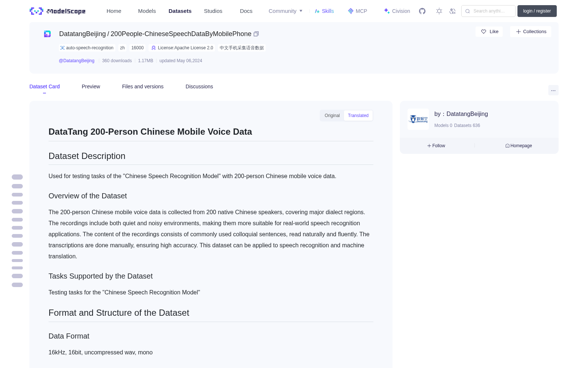588x368 pixels.
Task: Open the GitHub repository icon
Action: pos(422,11)
